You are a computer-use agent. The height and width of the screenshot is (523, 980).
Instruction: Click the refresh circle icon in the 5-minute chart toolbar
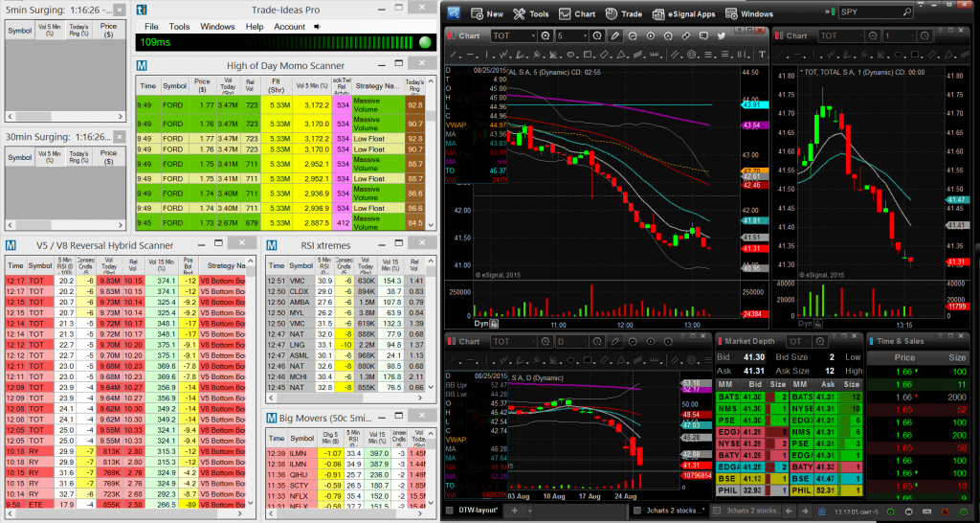(633, 35)
